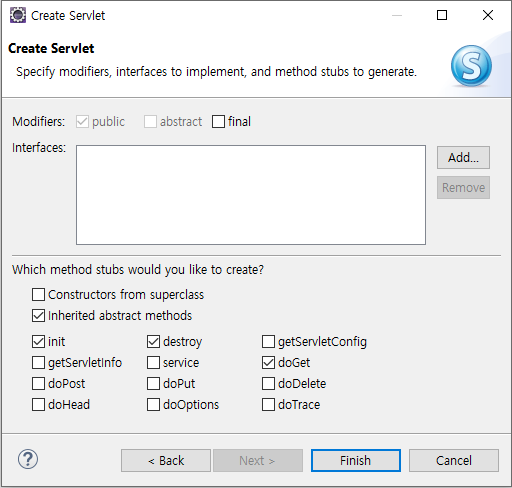Check the doHead method stub
The height and width of the screenshot is (488, 512).
coord(38,405)
